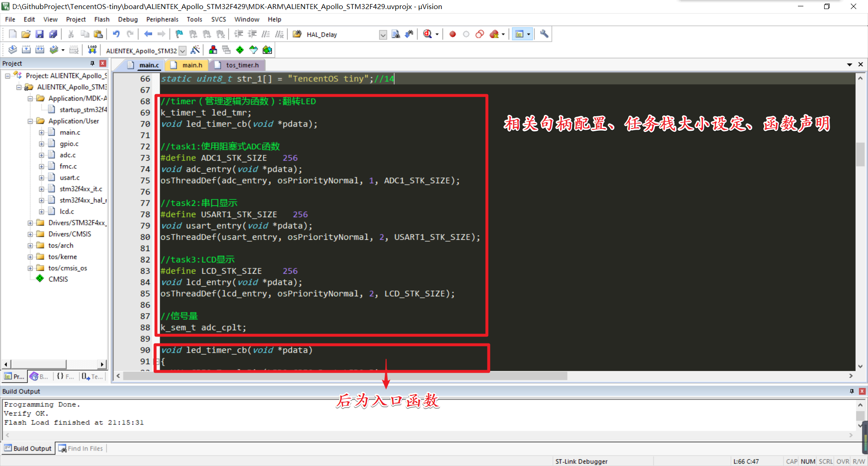The height and width of the screenshot is (466, 868).
Task: Click the Unindent selection icon
Action: coord(252,34)
